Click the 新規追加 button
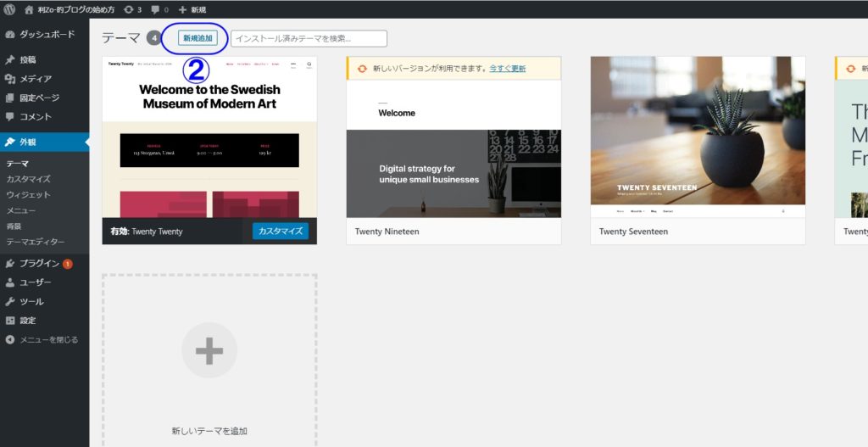Viewport: 868px width, 447px height. click(198, 38)
